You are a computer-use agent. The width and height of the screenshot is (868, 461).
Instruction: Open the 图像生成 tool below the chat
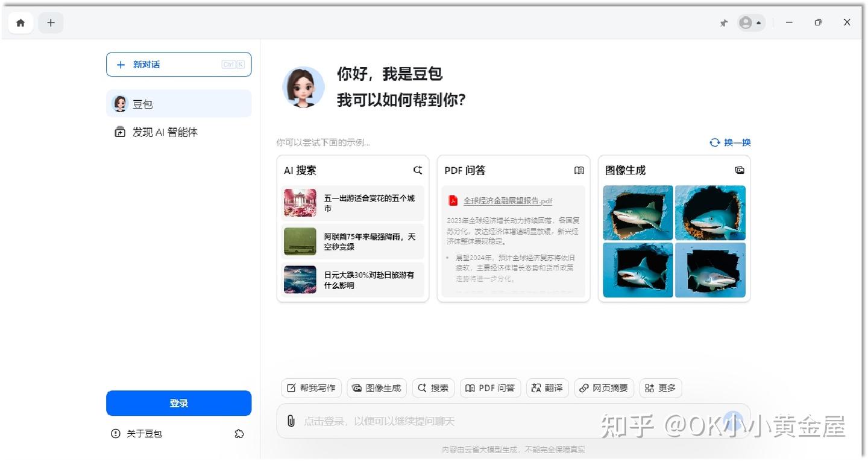pos(377,388)
